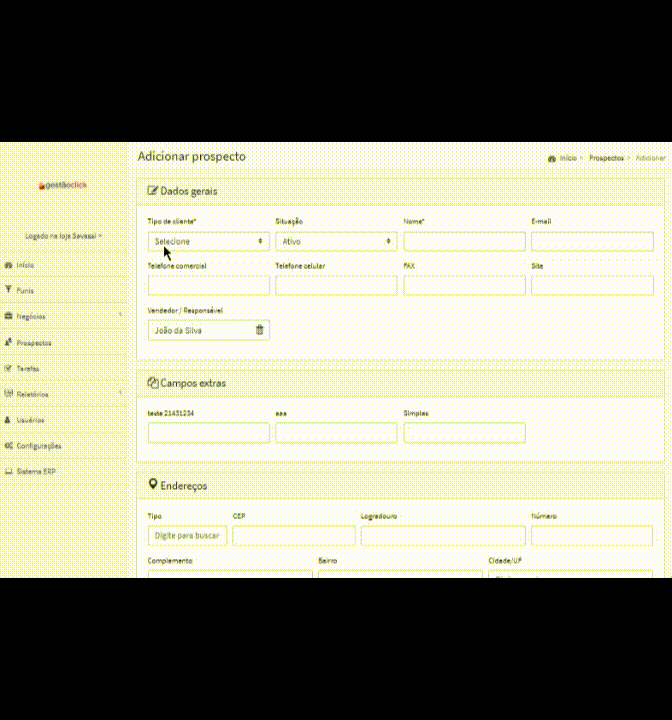This screenshot has height=720, width=672.
Task: Click the Usuários user icon
Action: [x=9, y=420]
